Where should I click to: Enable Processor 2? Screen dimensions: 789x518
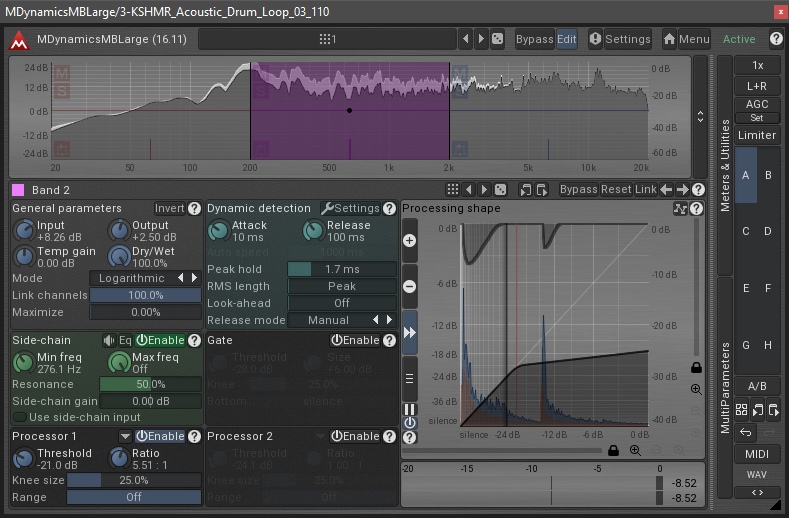[355, 436]
